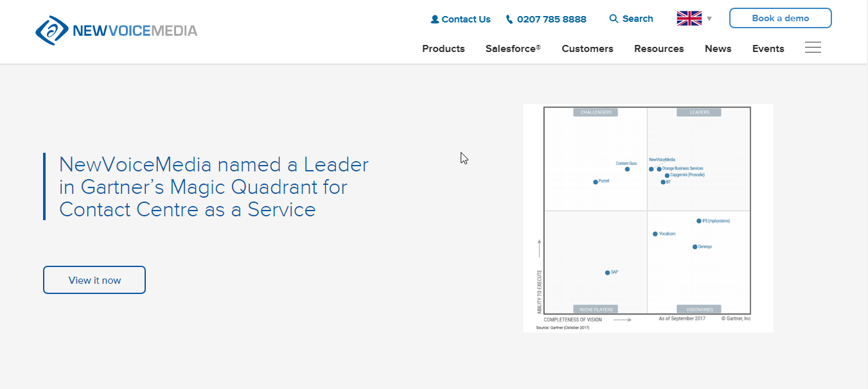The width and height of the screenshot is (868, 389).
Task: Open the Resources menu
Action: pos(659,49)
